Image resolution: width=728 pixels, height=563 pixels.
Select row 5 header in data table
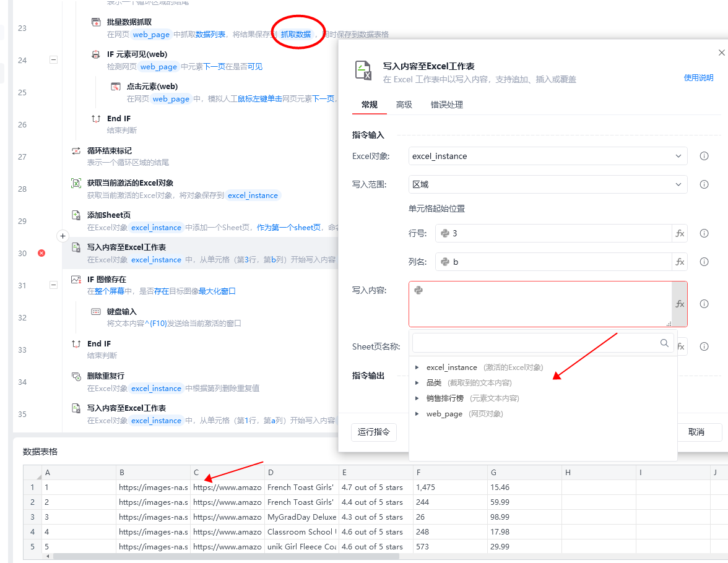point(32,547)
